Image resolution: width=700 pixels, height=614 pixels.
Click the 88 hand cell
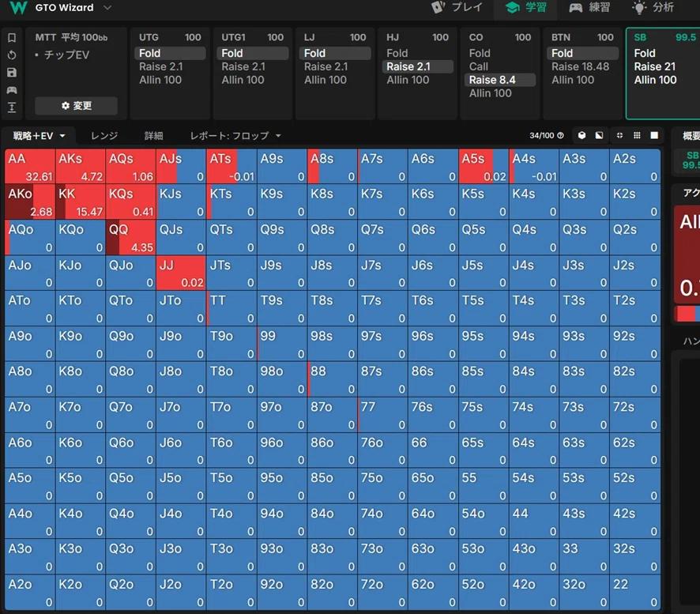[x=333, y=379]
